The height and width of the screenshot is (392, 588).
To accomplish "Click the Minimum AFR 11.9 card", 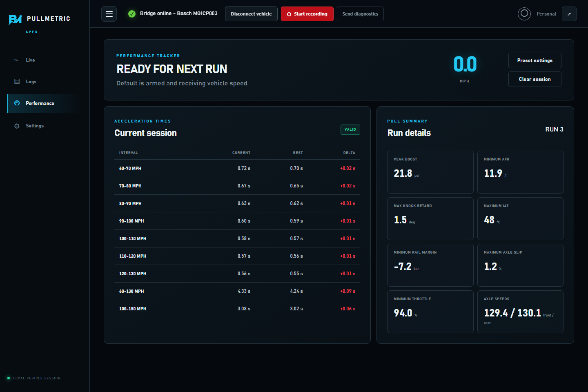I will [x=520, y=172].
